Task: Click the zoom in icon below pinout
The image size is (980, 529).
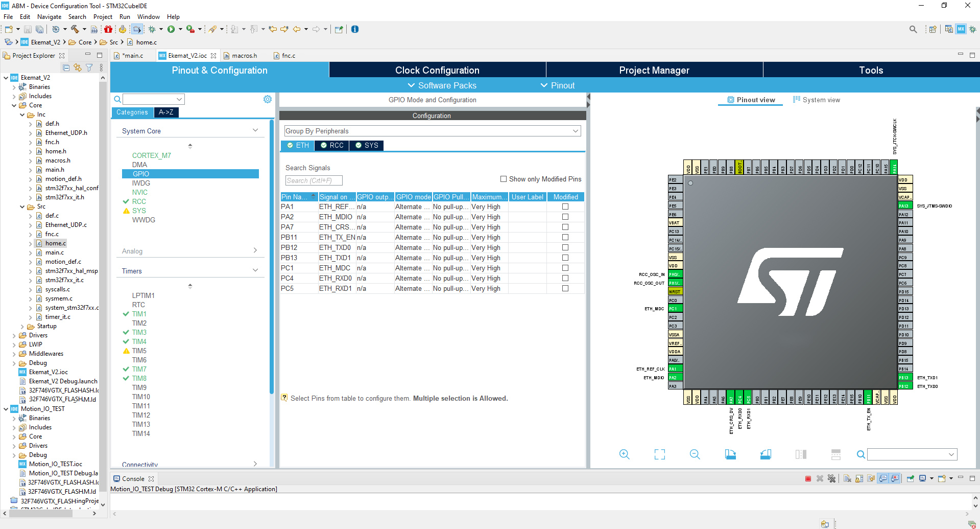Action: [x=624, y=454]
